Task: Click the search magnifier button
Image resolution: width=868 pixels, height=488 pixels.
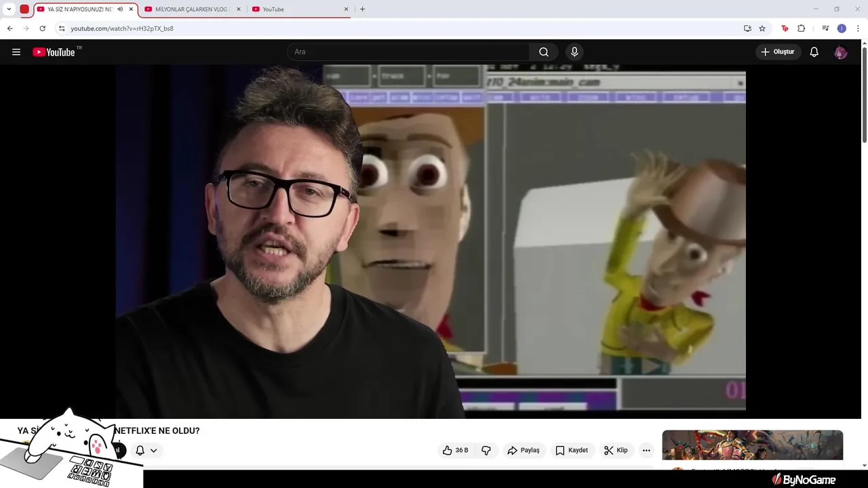Action: click(544, 52)
